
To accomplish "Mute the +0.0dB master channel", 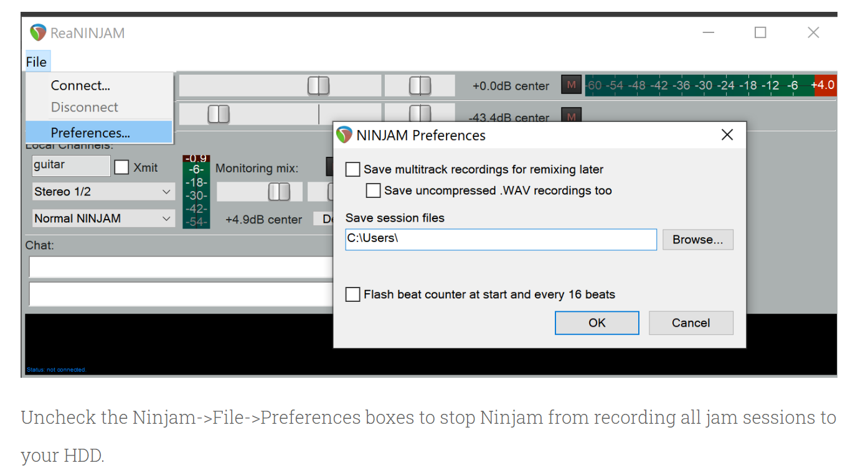I will point(571,85).
